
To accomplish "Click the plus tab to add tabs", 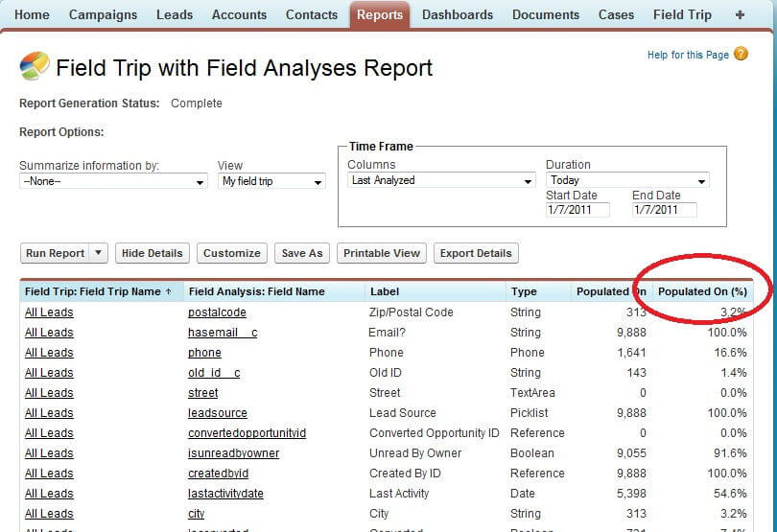I will coord(739,14).
